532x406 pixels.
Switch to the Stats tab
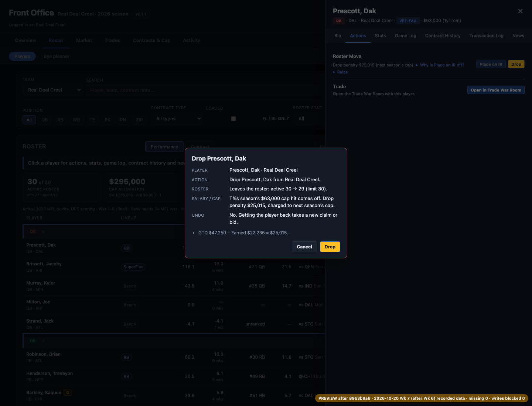coord(380,36)
